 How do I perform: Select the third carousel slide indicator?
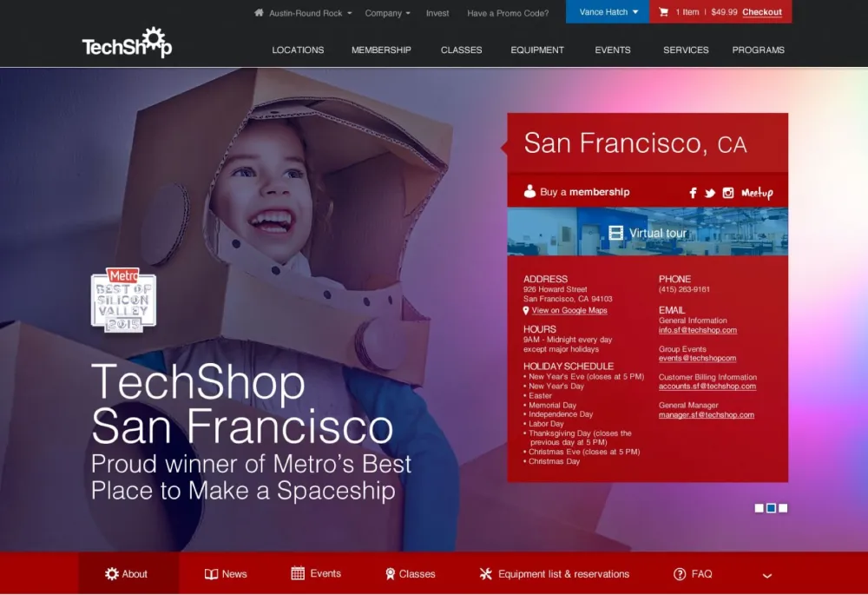click(783, 508)
